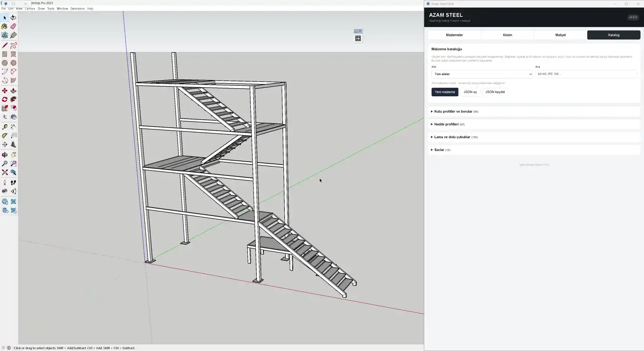
Task: Open the Kesim tab
Action: (508, 35)
